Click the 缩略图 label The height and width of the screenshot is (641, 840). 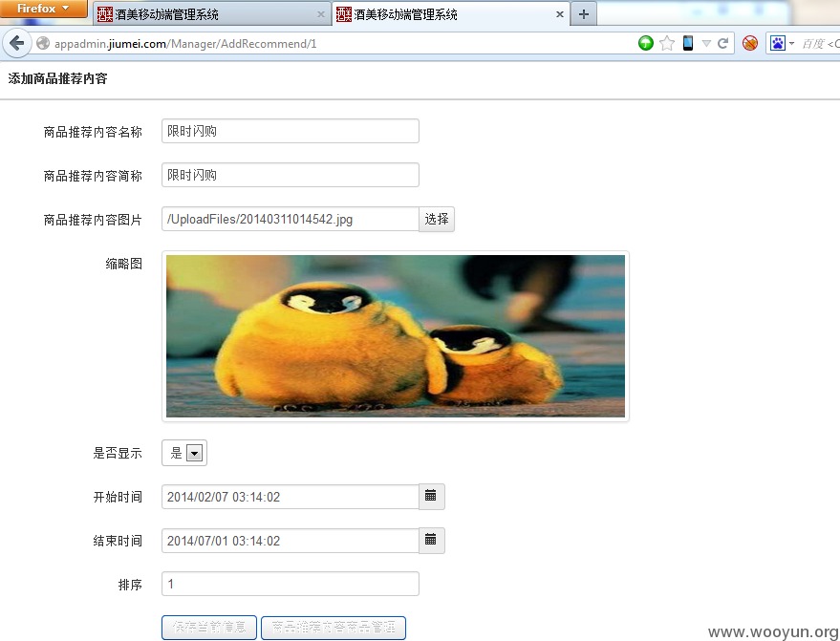(x=123, y=264)
